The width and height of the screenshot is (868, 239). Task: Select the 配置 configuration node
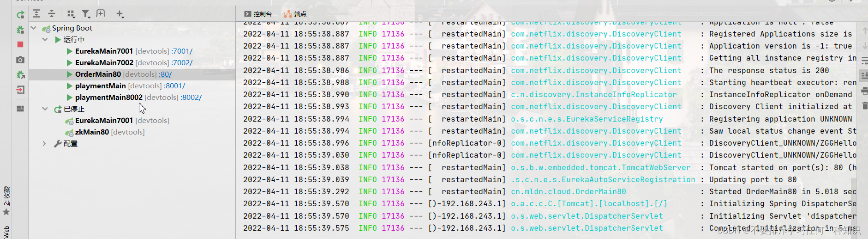click(x=71, y=143)
